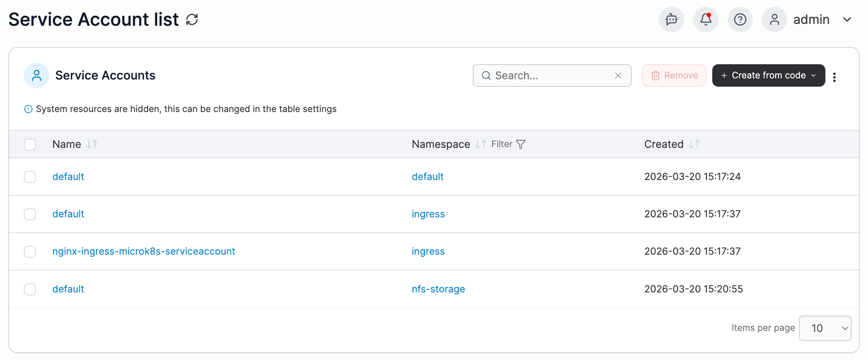This screenshot has width=868, height=360.
Task: Open the nfs-storage namespace link
Action: click(x=438, y=289)
